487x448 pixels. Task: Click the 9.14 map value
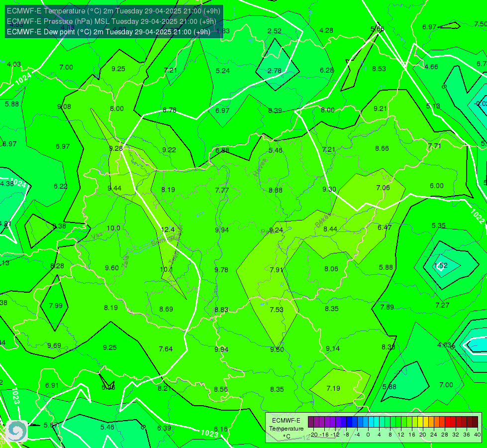coord(333,349)
